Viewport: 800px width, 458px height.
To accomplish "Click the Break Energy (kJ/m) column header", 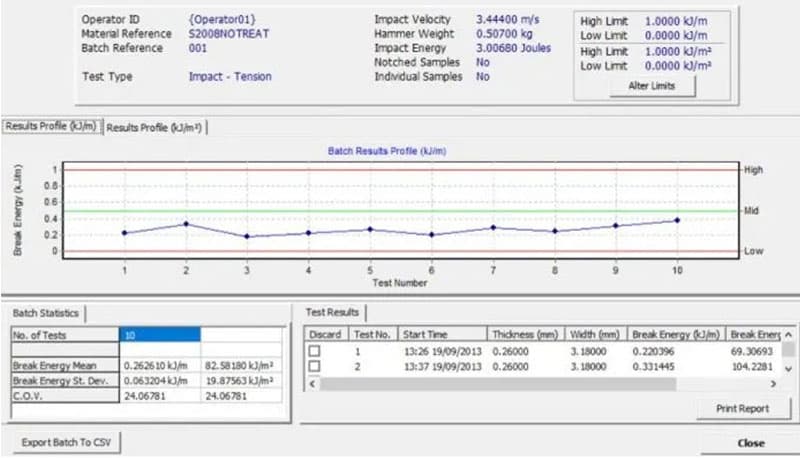I will (x=676, y=335).
